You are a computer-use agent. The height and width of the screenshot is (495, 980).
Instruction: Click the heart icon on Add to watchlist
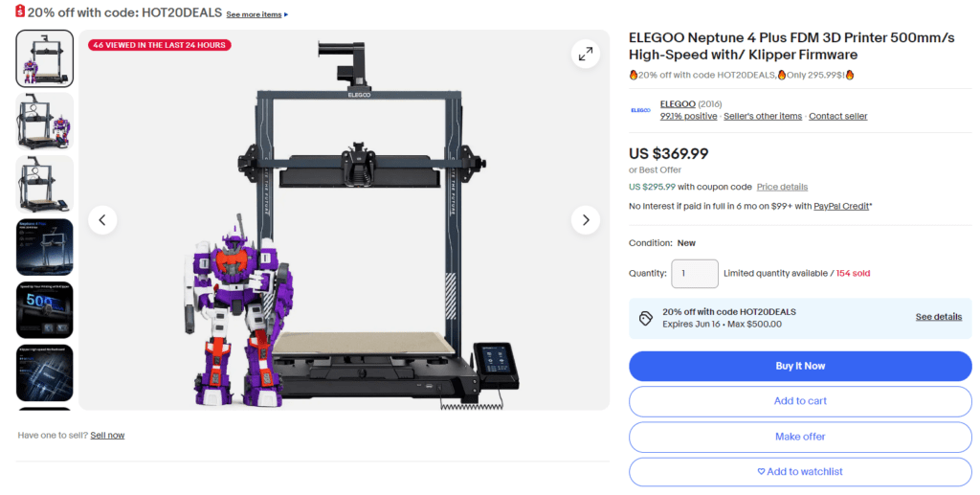761,472
